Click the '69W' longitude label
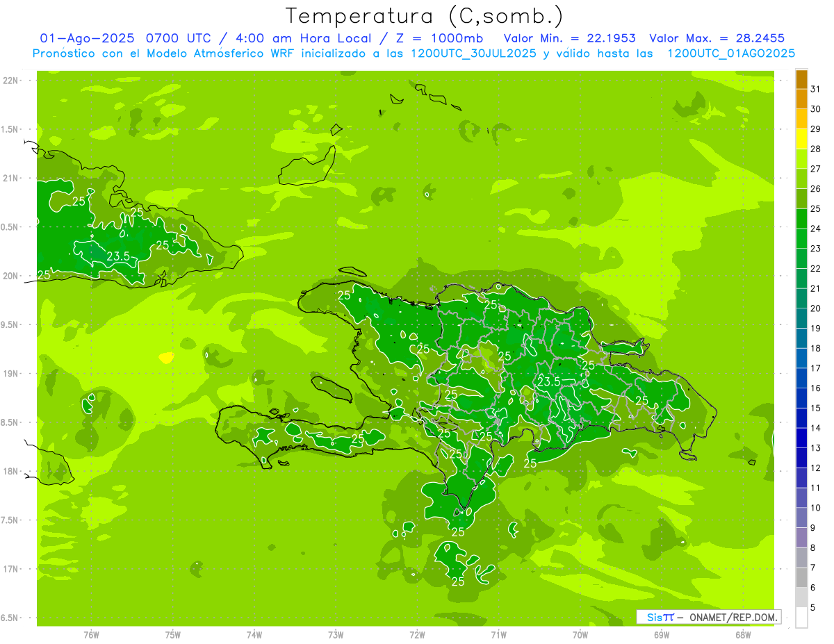834x644 pixels. point(662,635)
